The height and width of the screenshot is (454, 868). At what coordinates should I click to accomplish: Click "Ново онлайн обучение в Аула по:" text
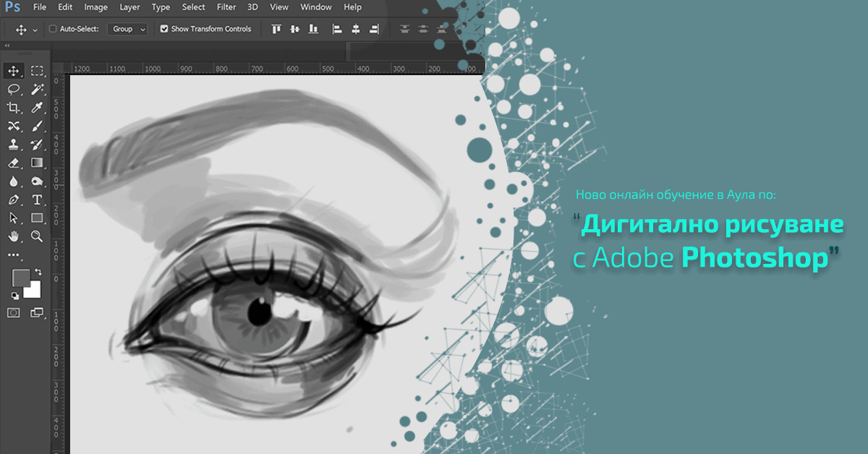pyautogui.click(x=676, y=195)
